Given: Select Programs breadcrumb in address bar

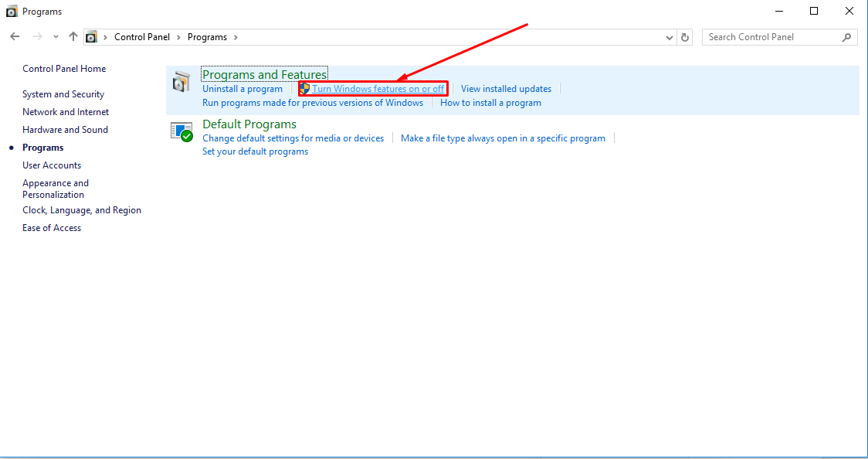Looking at the screenshot, I should tap(207, 37).
